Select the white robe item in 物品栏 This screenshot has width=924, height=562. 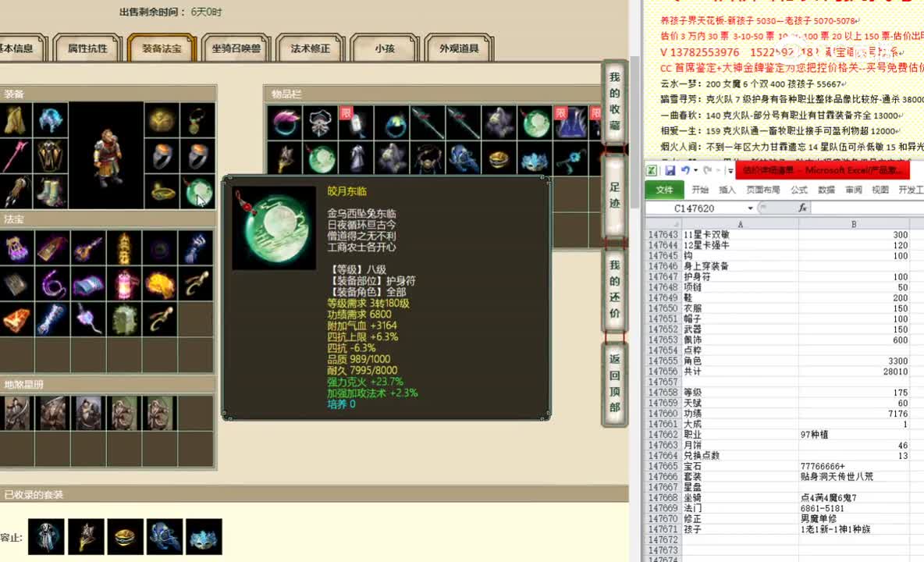[357, 159]
